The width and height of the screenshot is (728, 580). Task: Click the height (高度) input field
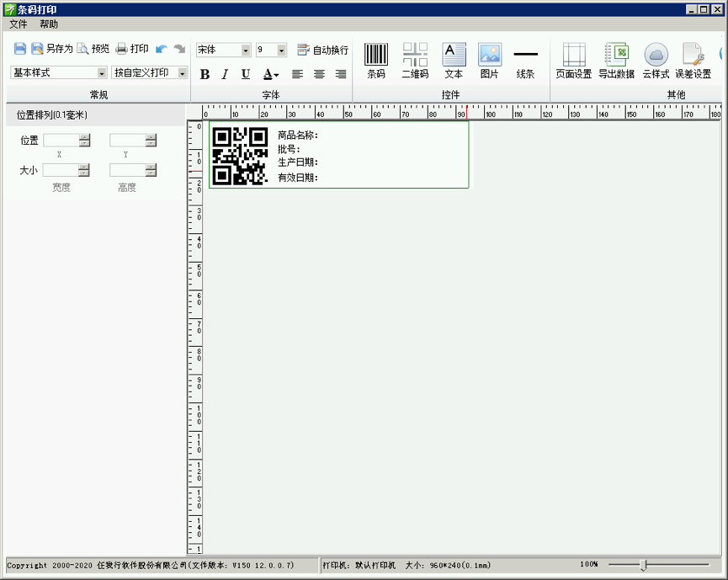[x=128, y=170]
